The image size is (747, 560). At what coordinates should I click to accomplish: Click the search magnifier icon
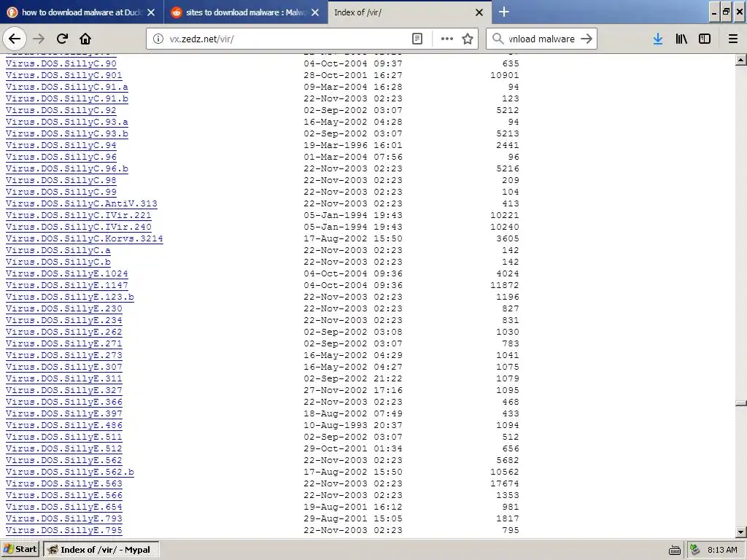tap(498, 39)
